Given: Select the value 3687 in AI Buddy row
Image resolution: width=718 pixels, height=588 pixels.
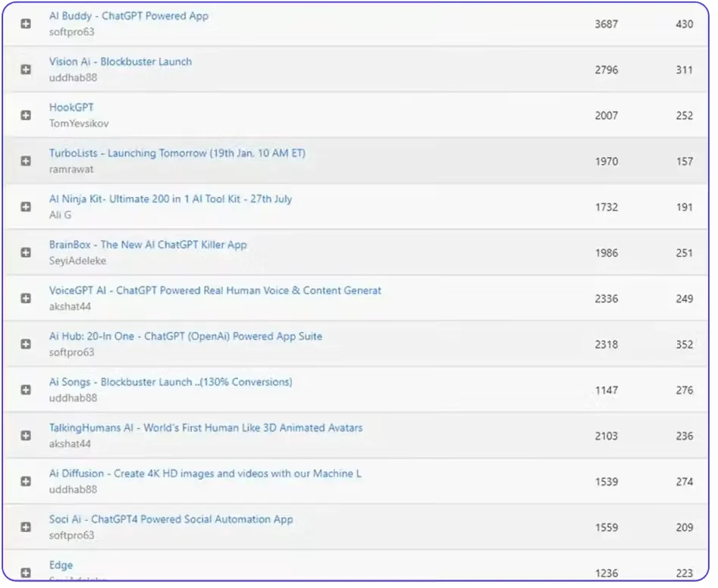Looking at the screenshot, I should tap(607, 24).
